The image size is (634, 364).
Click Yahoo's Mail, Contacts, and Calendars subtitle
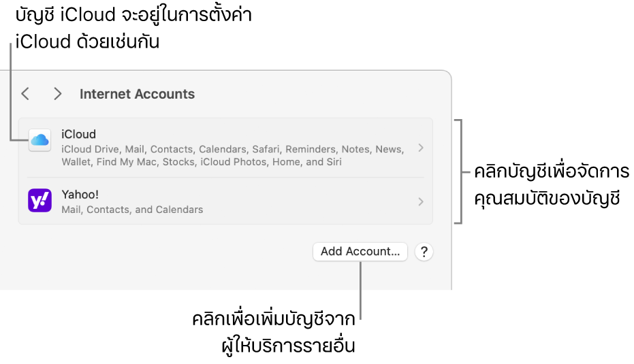point(132,210)
